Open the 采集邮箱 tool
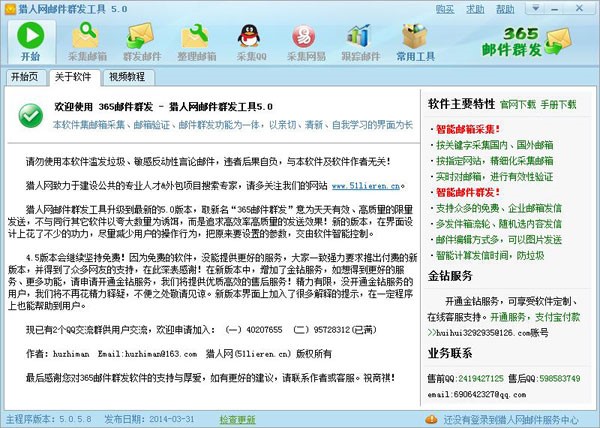This screenshot has width=600, height=428. [x=87, y=41]
